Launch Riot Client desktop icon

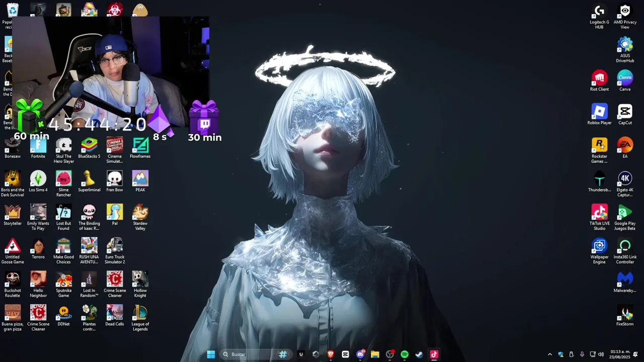tap(599, 81)
